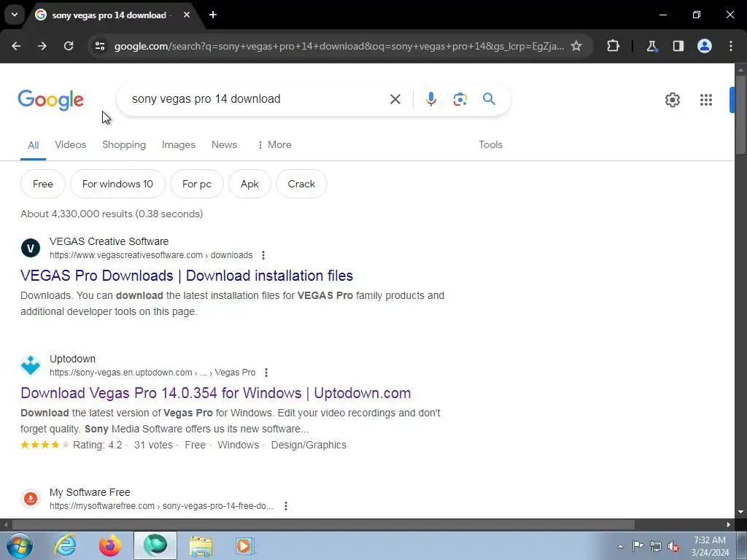Show hidden system tray icons
The image size is (747, 560).
[x=620, y=546]
